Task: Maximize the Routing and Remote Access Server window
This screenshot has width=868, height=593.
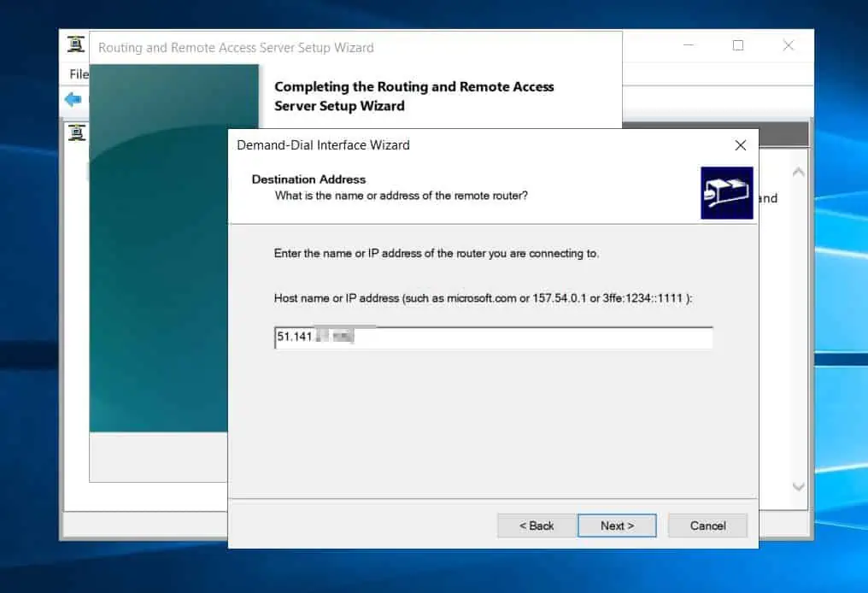Action: coord(737,45)
